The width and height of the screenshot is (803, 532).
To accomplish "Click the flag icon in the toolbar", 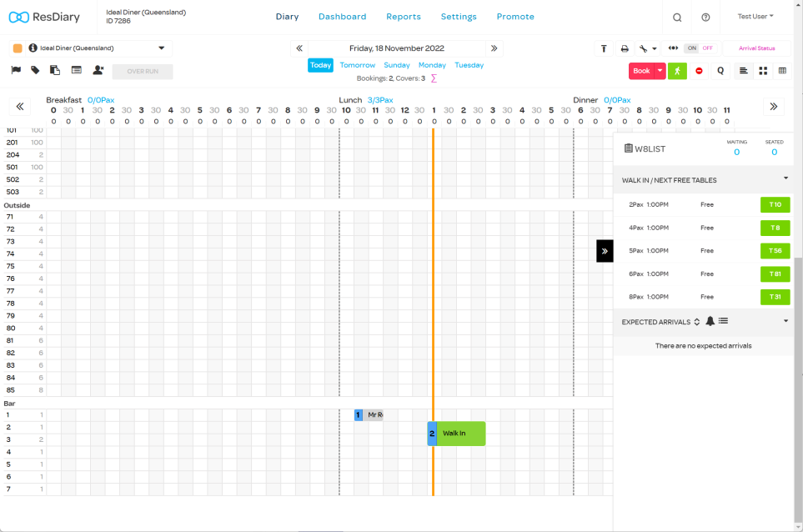I will tap(15, 71).
